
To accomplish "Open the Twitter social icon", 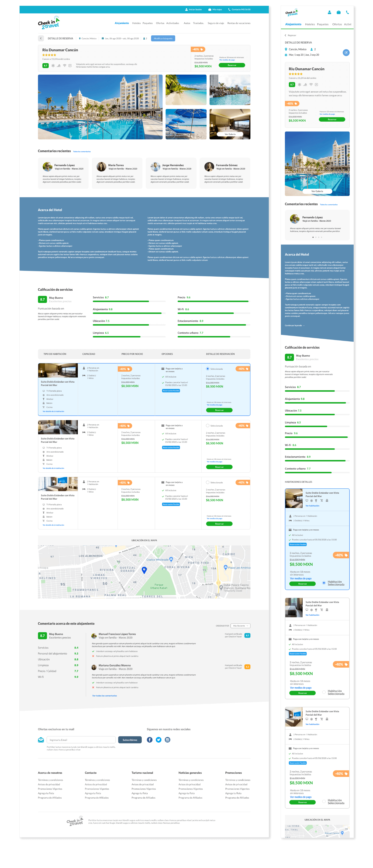I will point(159,740).
